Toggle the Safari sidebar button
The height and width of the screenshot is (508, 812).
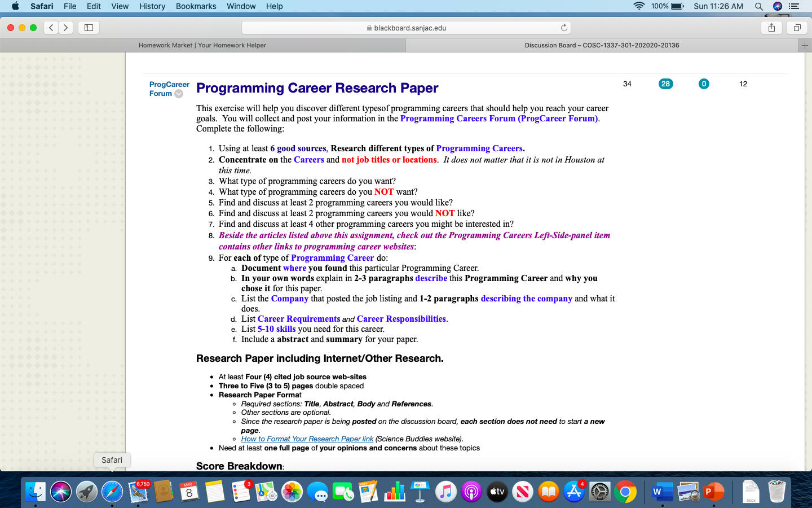coord(89,28)
